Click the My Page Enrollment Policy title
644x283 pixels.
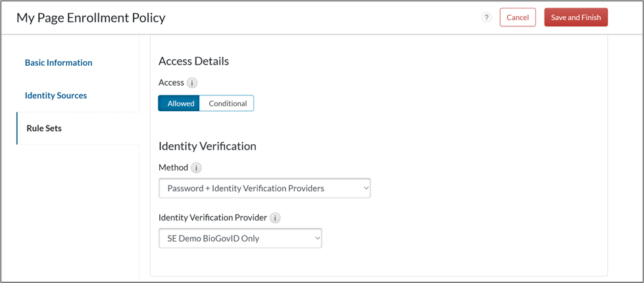pos(91,18)
